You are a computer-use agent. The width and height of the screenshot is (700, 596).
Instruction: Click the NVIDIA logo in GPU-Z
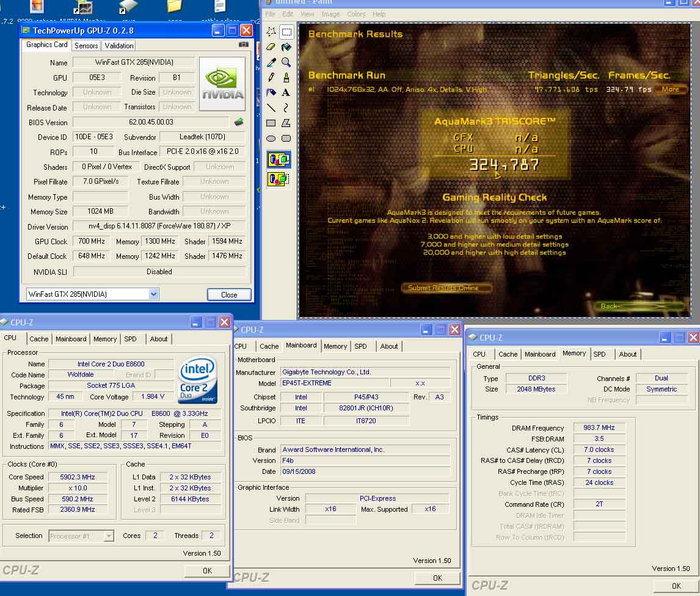click(222, 84)
